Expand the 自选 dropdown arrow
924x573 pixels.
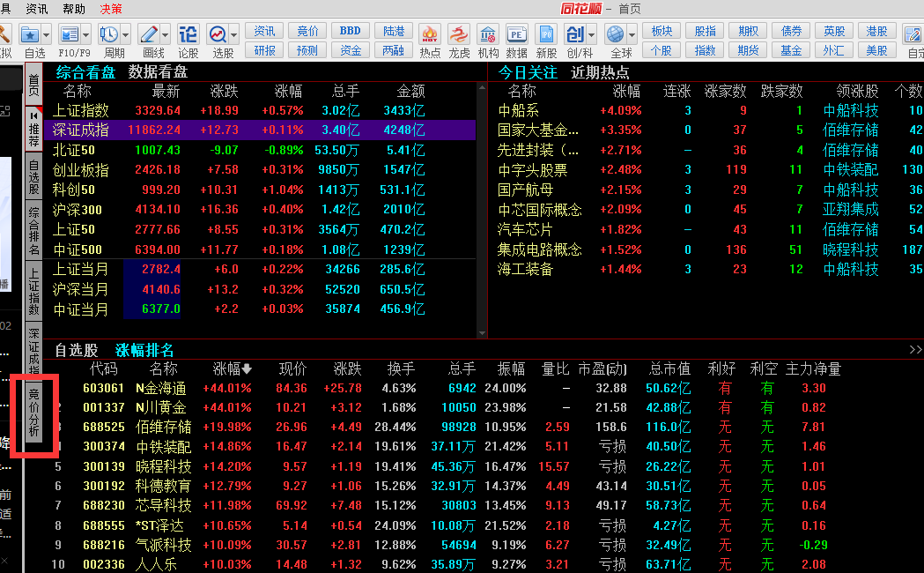pyautogui.click(x=47, y=35)
